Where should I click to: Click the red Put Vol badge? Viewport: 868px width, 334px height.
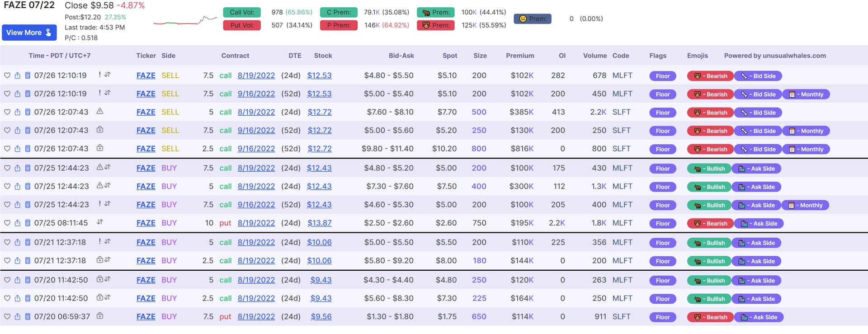point(242,25)
